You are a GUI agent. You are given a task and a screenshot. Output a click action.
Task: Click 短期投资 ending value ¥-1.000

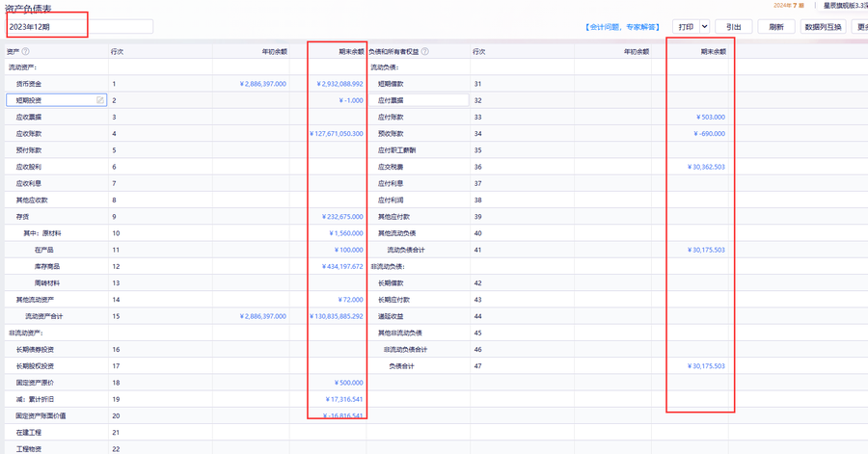[351, 100]
